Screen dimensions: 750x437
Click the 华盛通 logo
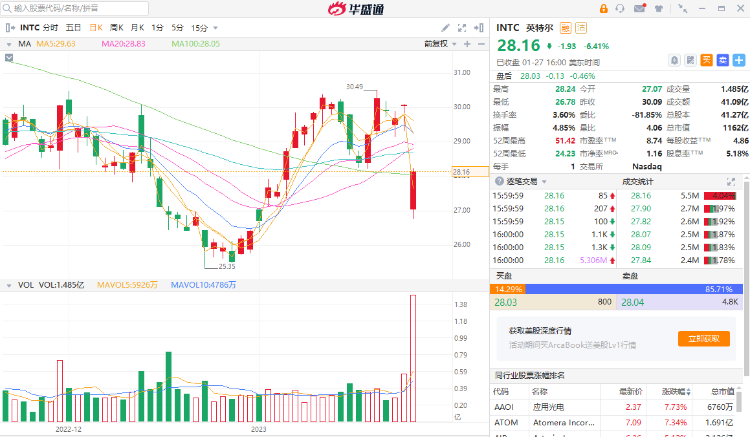pyautogui.click(x=356, y=9)
